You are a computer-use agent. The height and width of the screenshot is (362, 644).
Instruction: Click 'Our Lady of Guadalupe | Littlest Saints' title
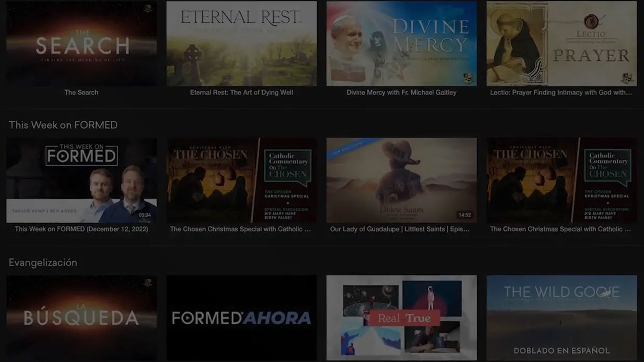(400, 229)
